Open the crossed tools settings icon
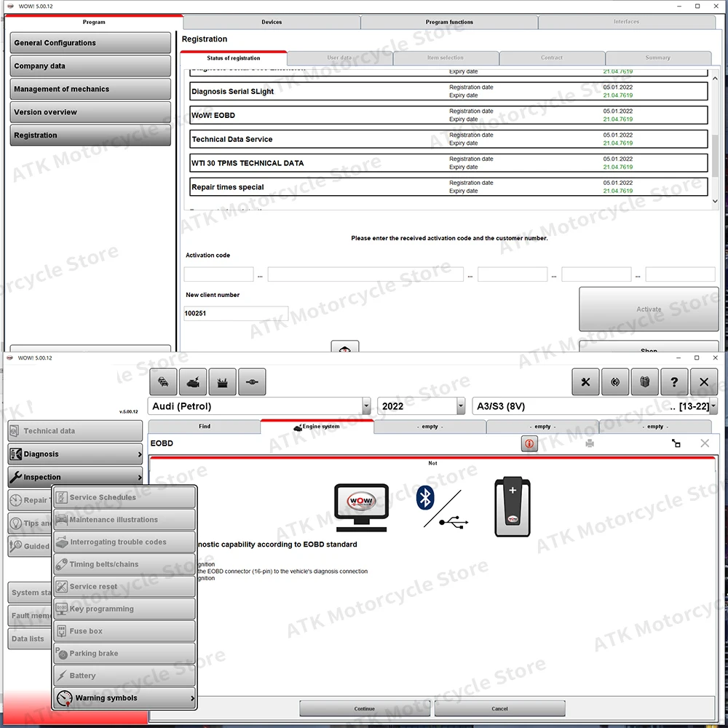 coord(585,381)
